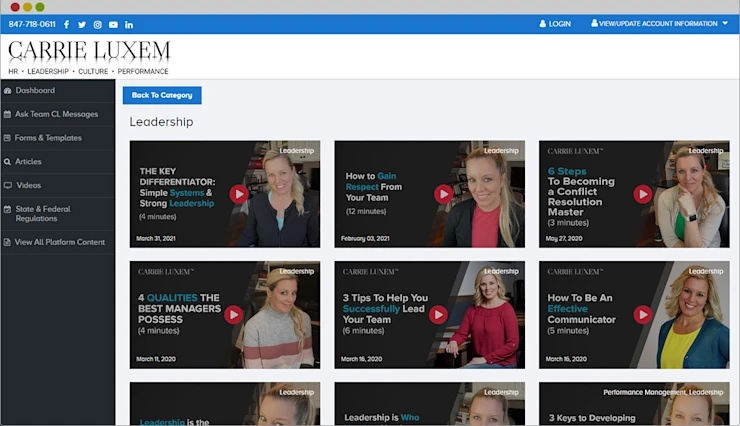Play the How to Gain Respect video
The image size is (740, 426).
tap(444, 194)
